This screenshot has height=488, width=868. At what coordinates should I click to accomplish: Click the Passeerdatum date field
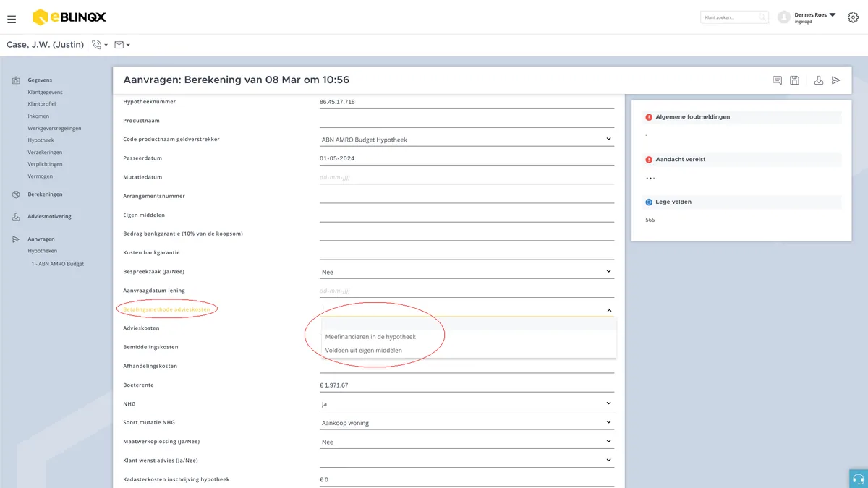pos(467,158)
